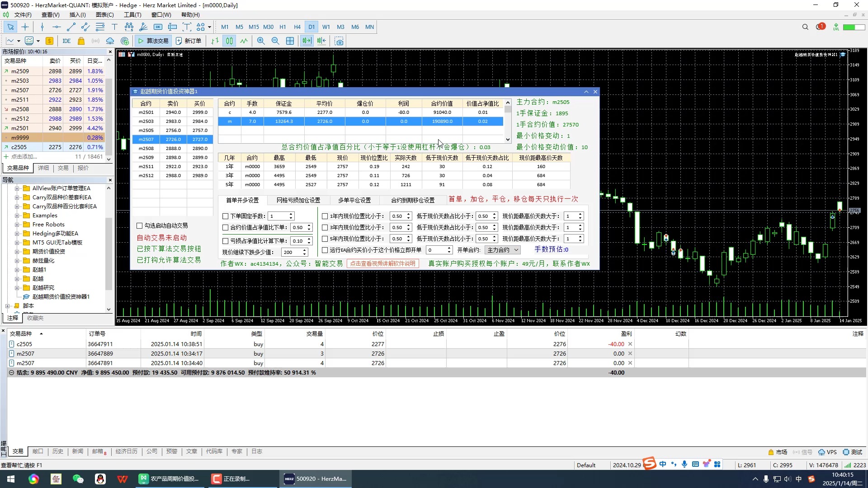Open the 图表(C) menu

104,14
